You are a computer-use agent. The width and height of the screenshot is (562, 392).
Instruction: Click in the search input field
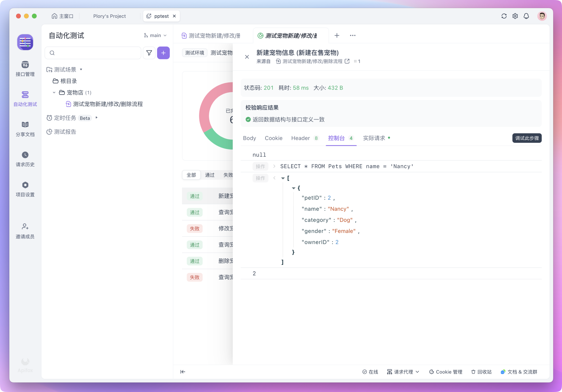pos(96,53)
